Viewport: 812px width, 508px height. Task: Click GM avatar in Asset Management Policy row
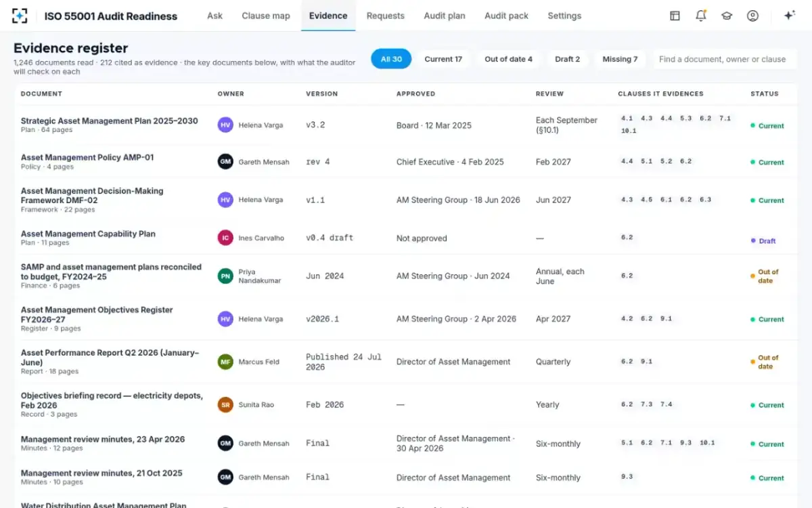pyautogui.click(x=225, y=162)
